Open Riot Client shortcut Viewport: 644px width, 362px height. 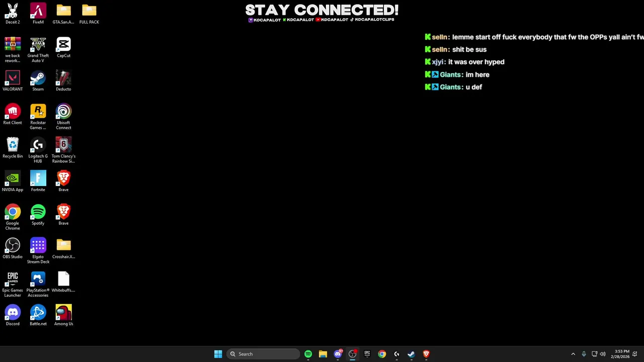pyautogui.click(x=13, y=114)
